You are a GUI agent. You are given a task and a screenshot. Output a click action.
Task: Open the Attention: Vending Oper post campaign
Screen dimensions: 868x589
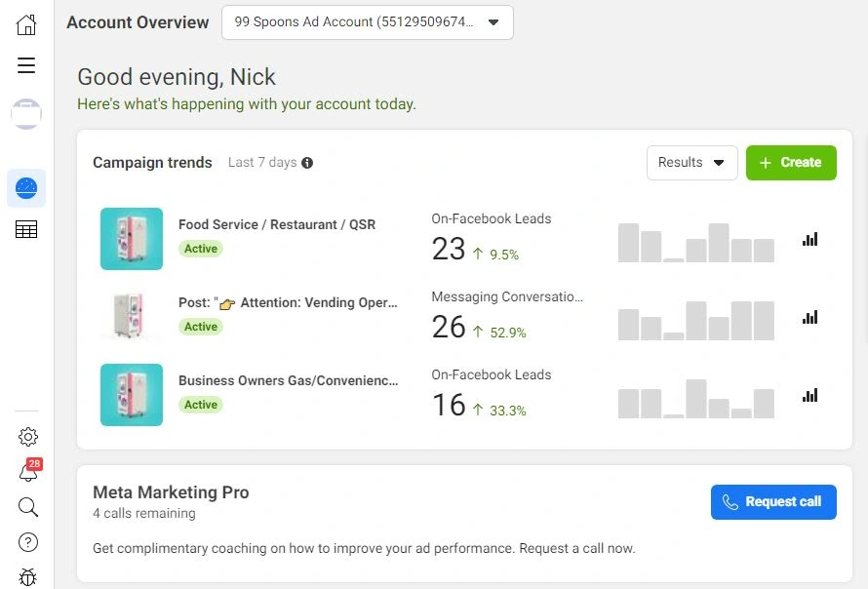(x=288, y=303)
